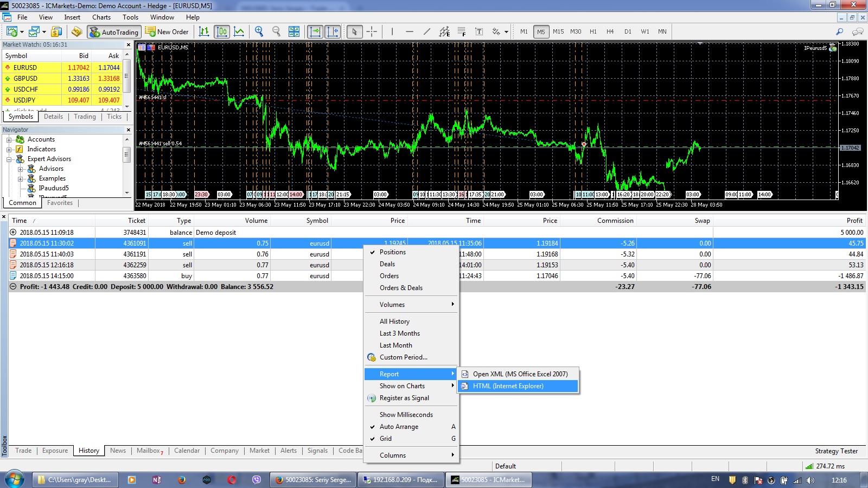Open the Calendar tab in Toolbox

(x=187, y=451)
